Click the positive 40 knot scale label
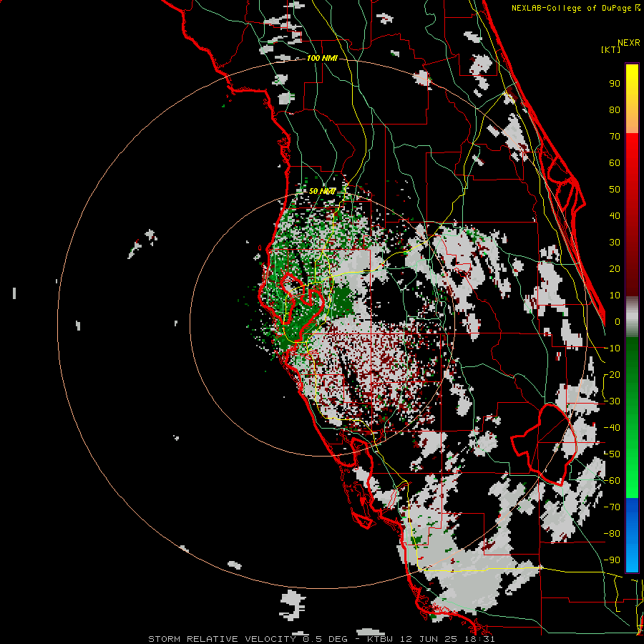Screen dimensions: 644x644 615,216
